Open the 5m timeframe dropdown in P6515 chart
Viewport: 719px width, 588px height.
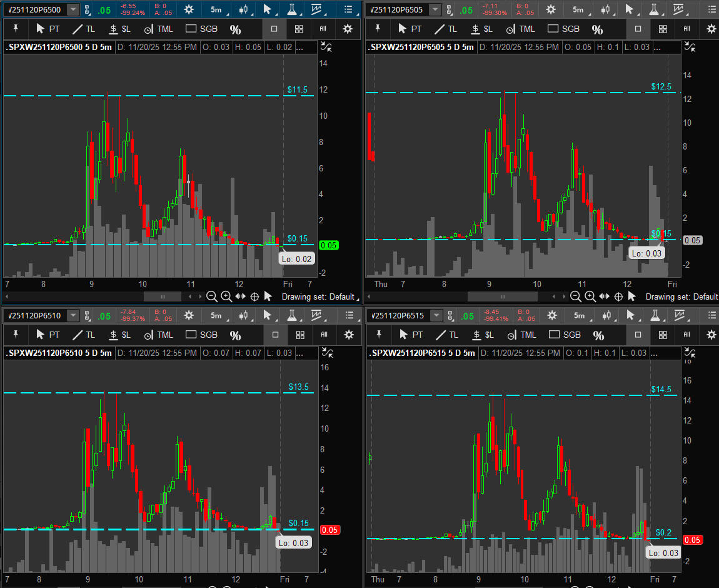point(579,316)
